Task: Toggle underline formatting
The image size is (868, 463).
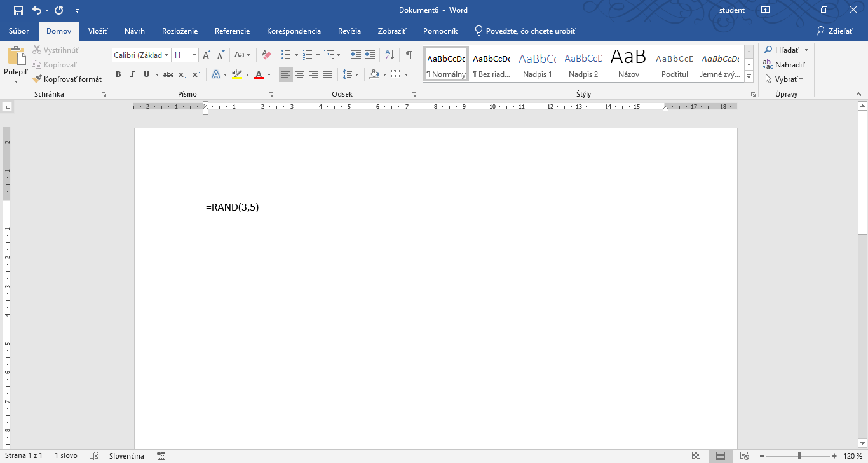Action: tap(146, 74)
